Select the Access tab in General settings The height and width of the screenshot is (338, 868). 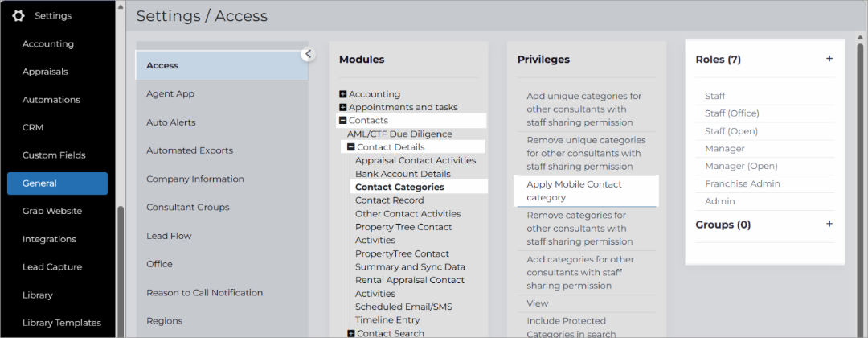pos(222,65)
